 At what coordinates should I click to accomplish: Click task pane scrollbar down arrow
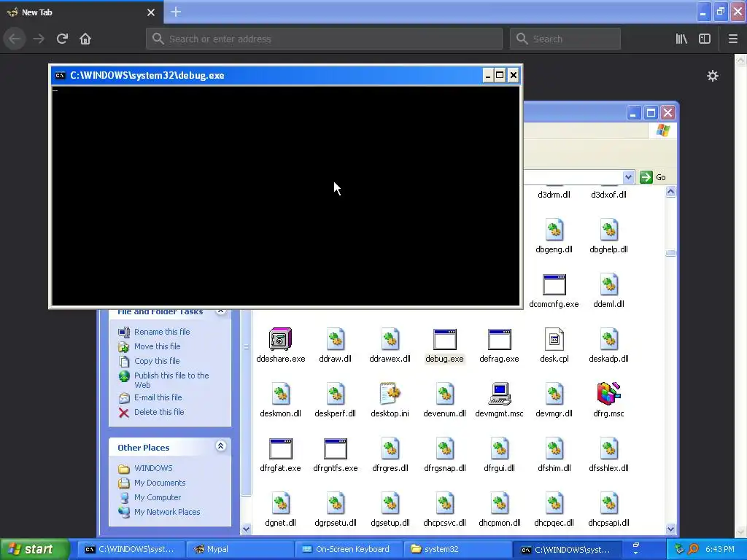246,529
